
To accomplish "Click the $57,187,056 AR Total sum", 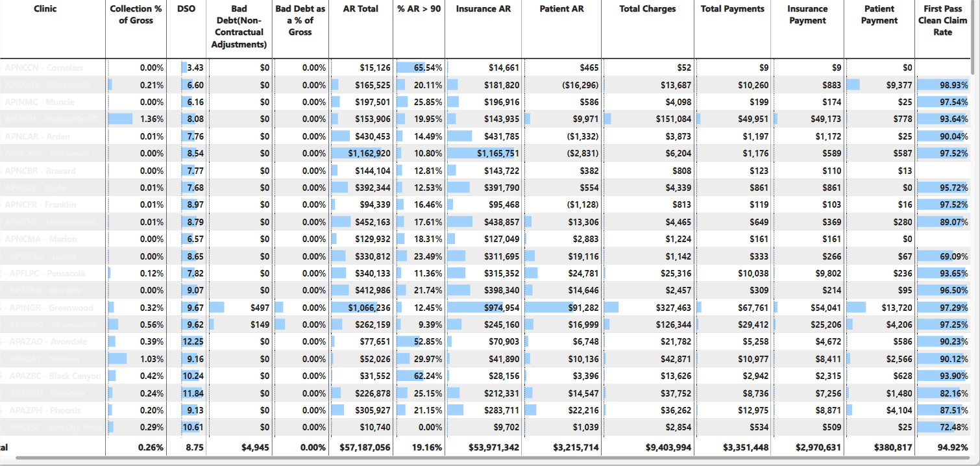I will coord(365,447).
